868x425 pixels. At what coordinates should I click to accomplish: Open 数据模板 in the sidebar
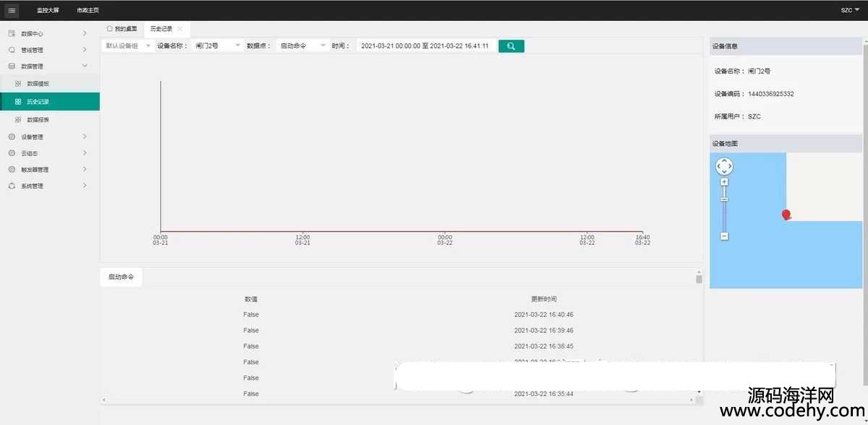pos(50,84)
